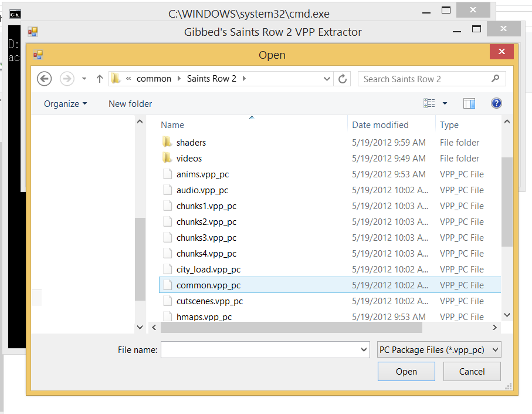Select hmaps.vpp_pc file
Screen dimensions: 532x414
click(330, 316)
